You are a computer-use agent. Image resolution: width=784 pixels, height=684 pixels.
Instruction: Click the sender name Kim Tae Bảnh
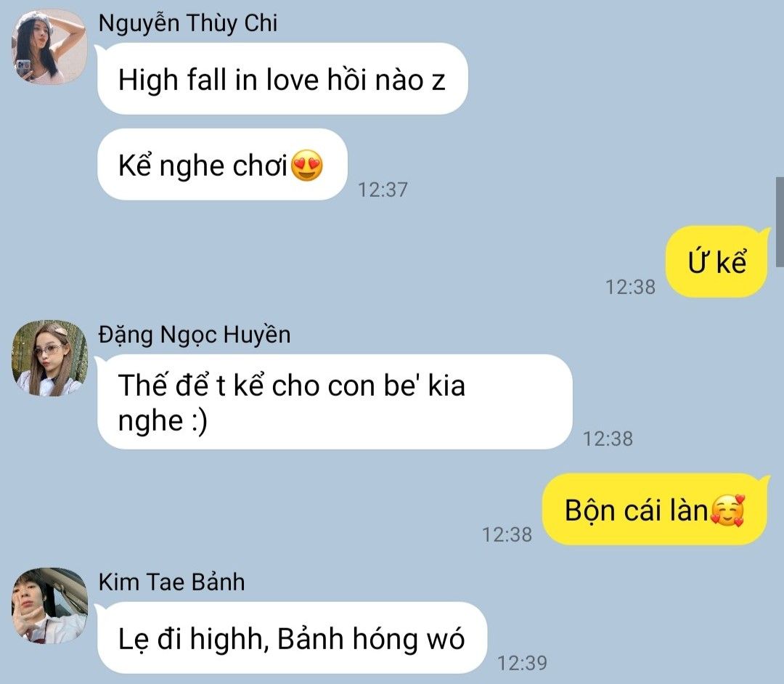pyautogui.click(x=171, y=582)
